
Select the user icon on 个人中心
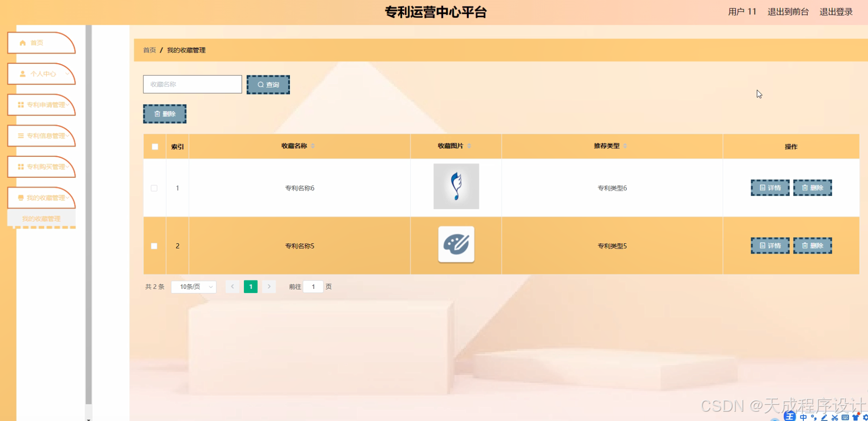pos(22,74)
